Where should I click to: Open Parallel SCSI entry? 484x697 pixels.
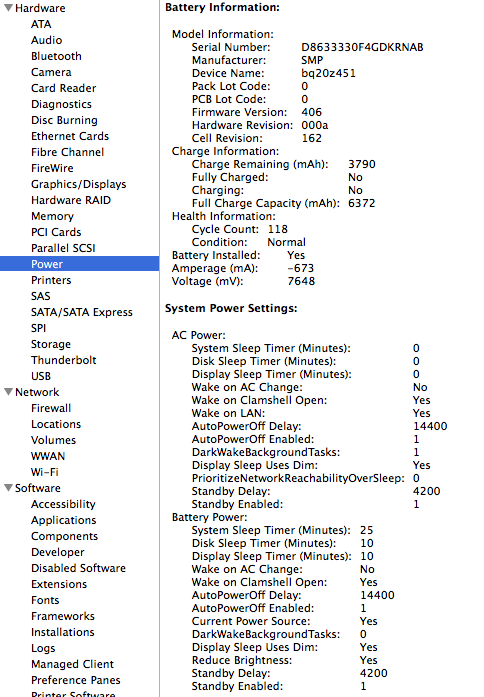click(x=63, y=248)
